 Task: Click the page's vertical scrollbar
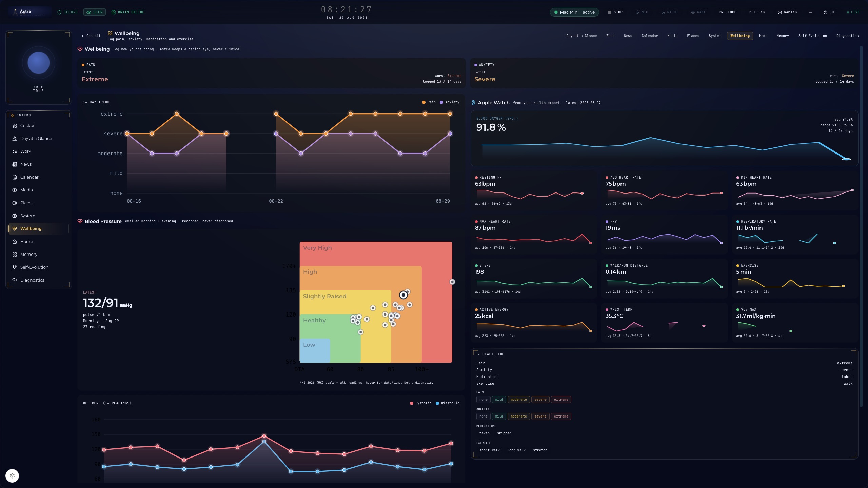click(861, 226)
